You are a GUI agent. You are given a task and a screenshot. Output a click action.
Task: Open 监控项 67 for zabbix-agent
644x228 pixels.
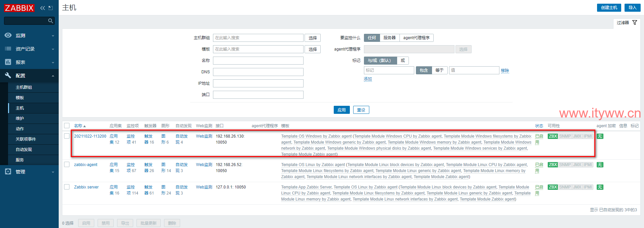[131, 168]
